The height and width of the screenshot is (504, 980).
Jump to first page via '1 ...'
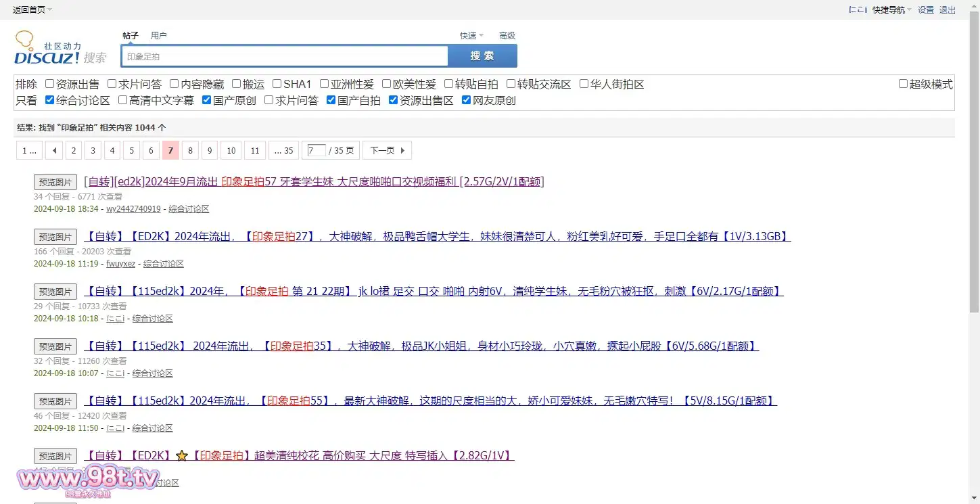click(29, 150)
